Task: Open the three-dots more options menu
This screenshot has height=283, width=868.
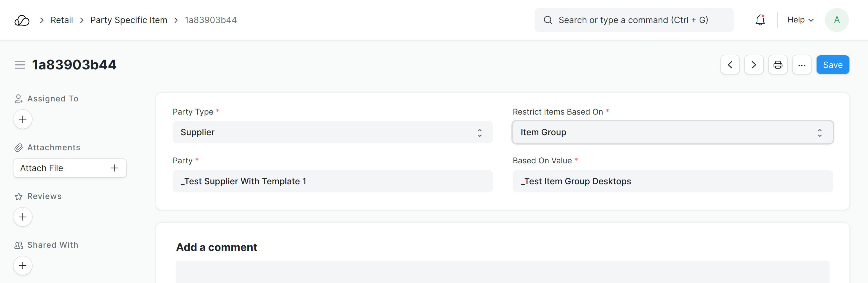Action: pos(802,65)
